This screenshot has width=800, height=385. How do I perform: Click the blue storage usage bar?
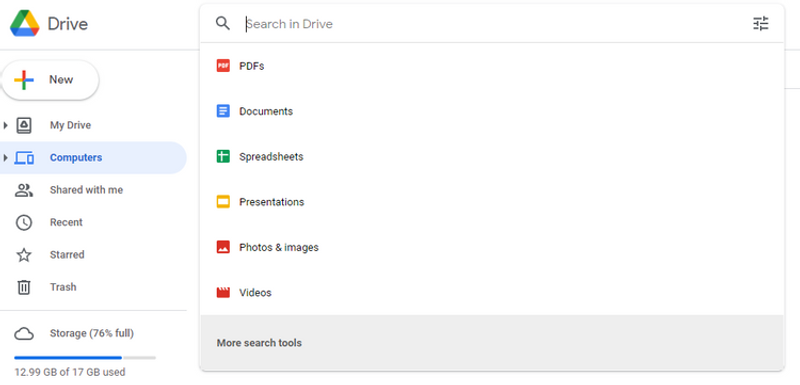pyautogui.click(x=85, y=358)
